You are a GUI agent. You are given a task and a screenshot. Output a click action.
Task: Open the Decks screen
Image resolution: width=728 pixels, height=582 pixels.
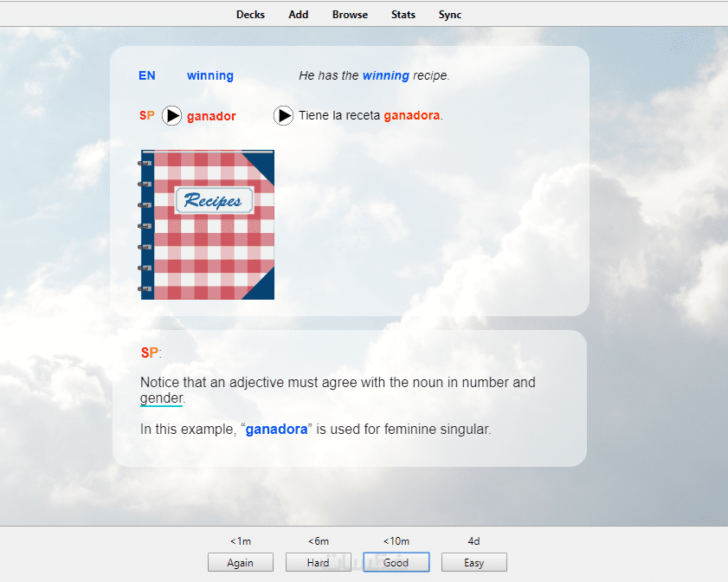pyautogui.click(x=250, y=15)
